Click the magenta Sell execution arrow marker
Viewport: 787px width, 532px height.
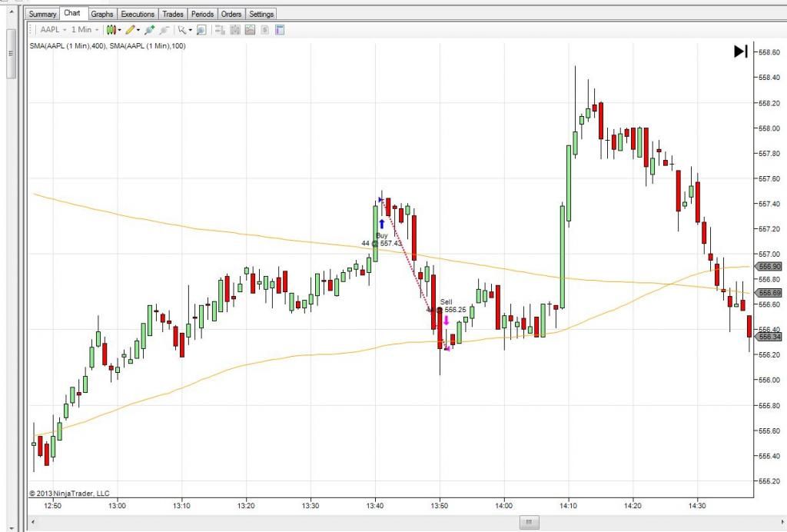click(x=446, y=320)
